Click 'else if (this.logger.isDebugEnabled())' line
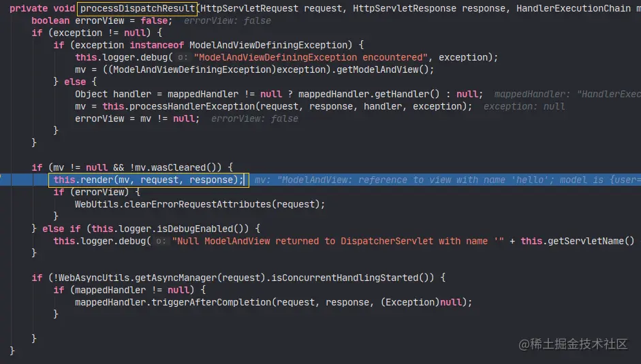Viewport: 641px width, 364px height. (151, 229)
